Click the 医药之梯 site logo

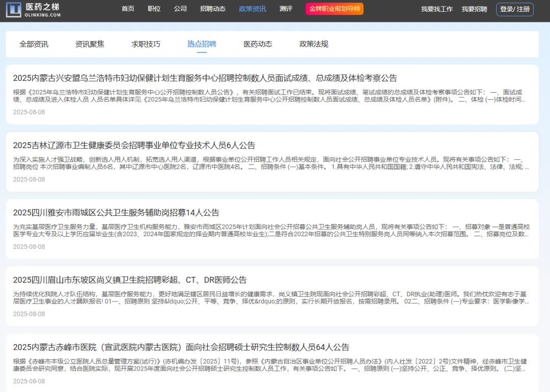click(34, 9)
